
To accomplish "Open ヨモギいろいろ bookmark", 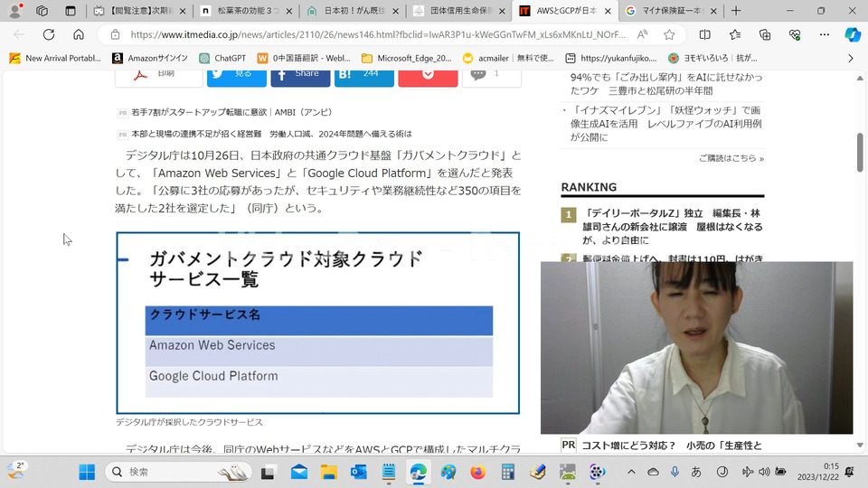I will (712, 58).
